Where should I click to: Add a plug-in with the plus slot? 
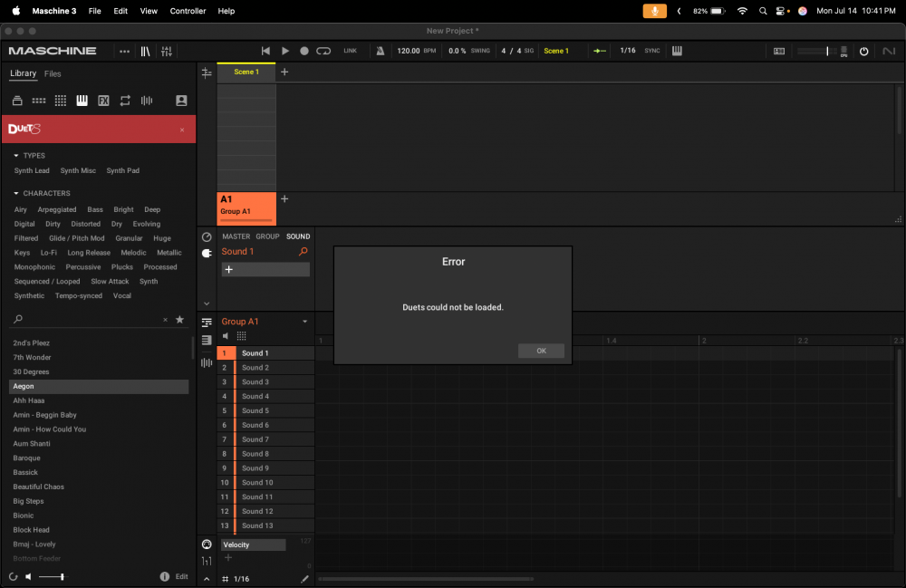tap(265, 270)
